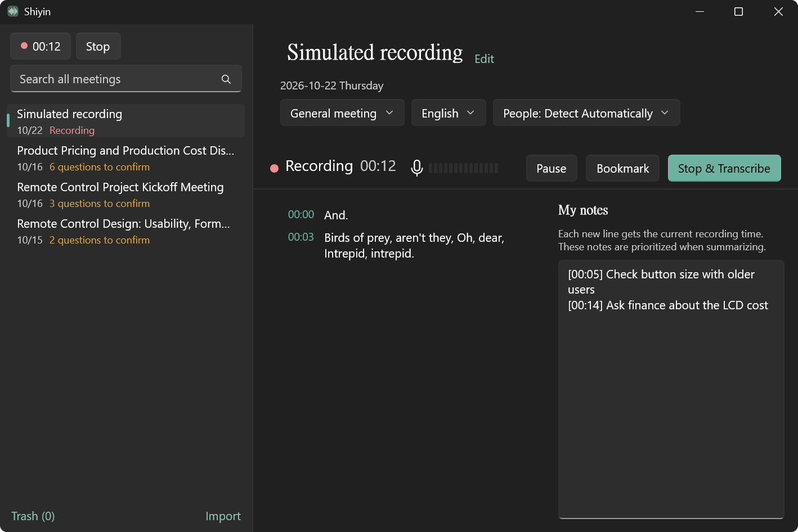Click the "6 questions to confirm" status
The image size is (798, 532).
click(100, 167)
